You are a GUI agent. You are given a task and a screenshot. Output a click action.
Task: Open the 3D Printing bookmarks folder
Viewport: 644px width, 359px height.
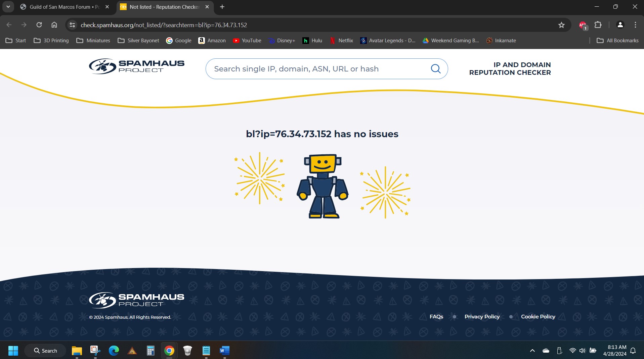pos(51,41)
